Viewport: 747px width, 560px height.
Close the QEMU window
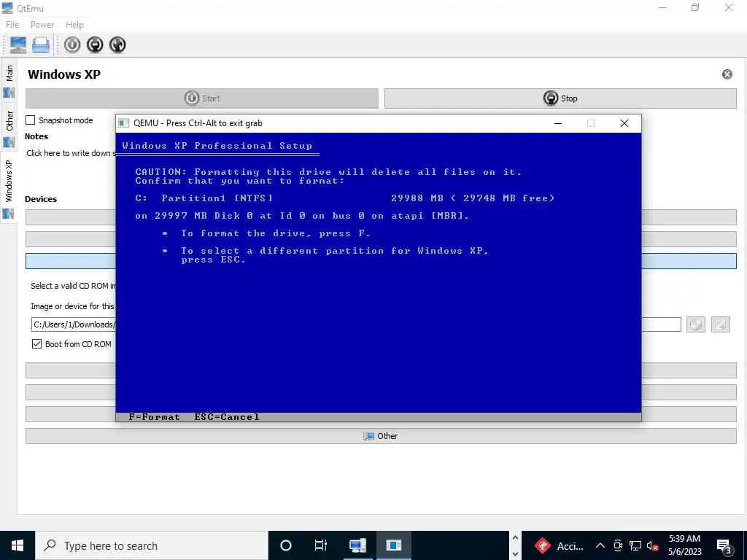pyautogui.click(x=624, y=123)
